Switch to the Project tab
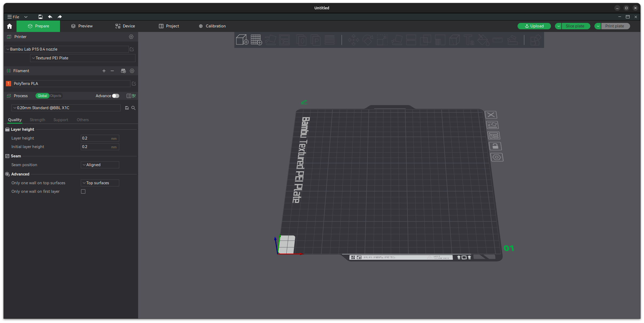Image resolution: width=644 pixels, height=323 pixels. [169, 26]
